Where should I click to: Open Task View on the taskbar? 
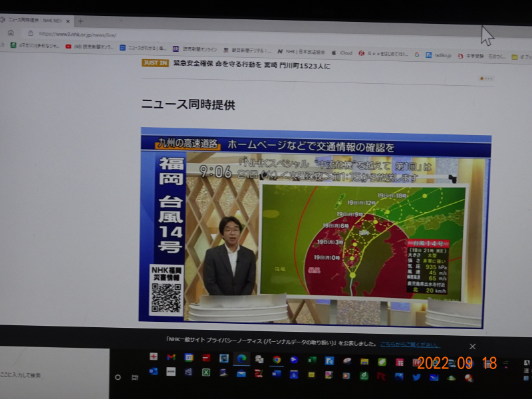[x=135, y=377]
